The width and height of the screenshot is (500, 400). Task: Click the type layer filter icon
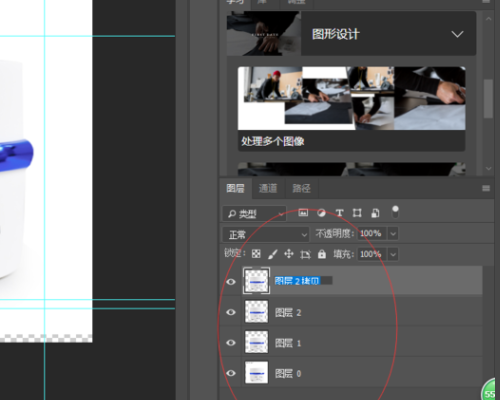click(339, 213)
